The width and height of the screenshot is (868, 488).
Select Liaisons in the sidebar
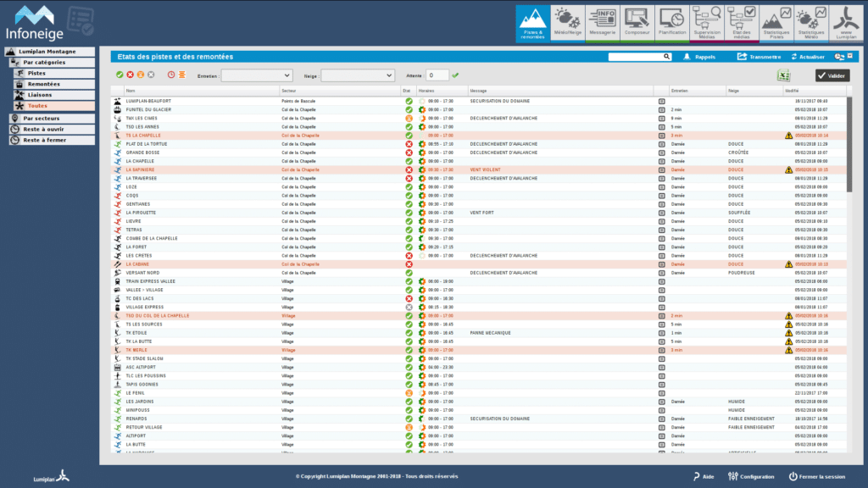click(x=54, y=95)
